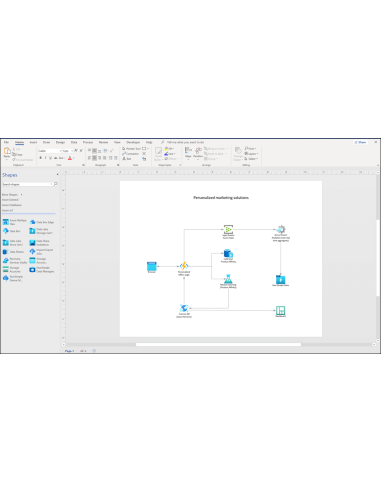Expand the More Shapes arrow

click(x=22, y=194)
